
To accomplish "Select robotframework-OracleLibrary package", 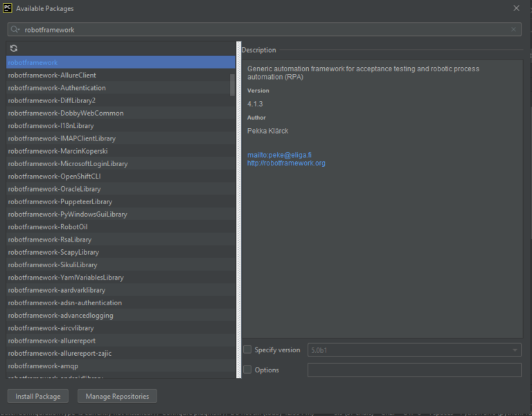I will pyautogui.click(x=54, y=189).
